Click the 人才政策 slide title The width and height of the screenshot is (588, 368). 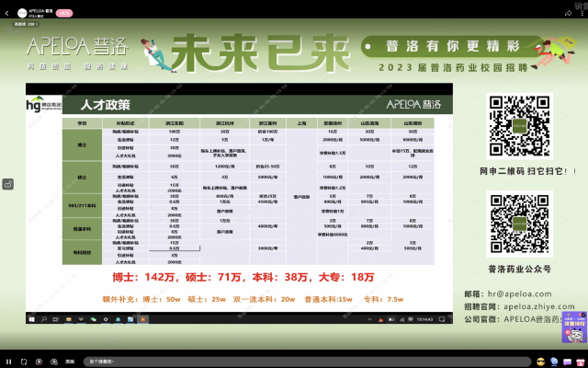click(106, 105)
